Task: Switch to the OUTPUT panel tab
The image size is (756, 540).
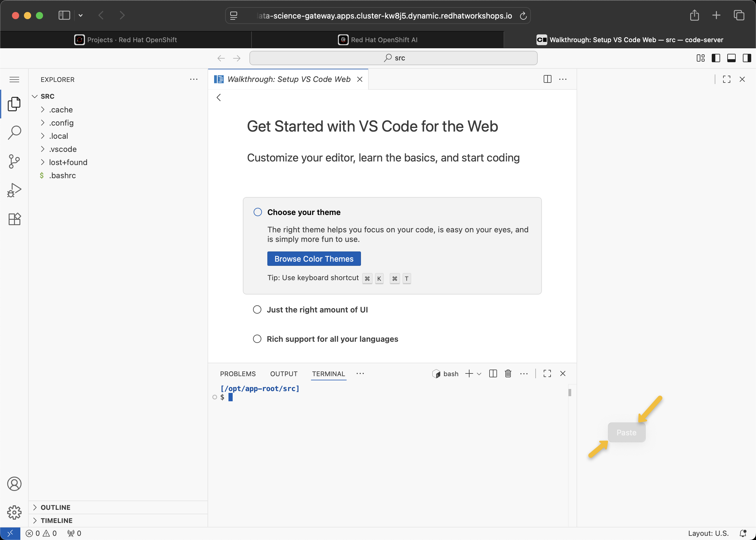Action: click(x=284, y=374)
